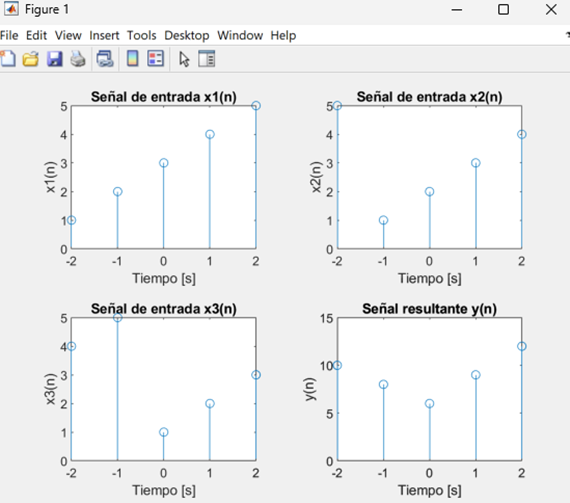Insert a colorbar using toolbar icon
The image size is (570, 503).
click(133, 59)
